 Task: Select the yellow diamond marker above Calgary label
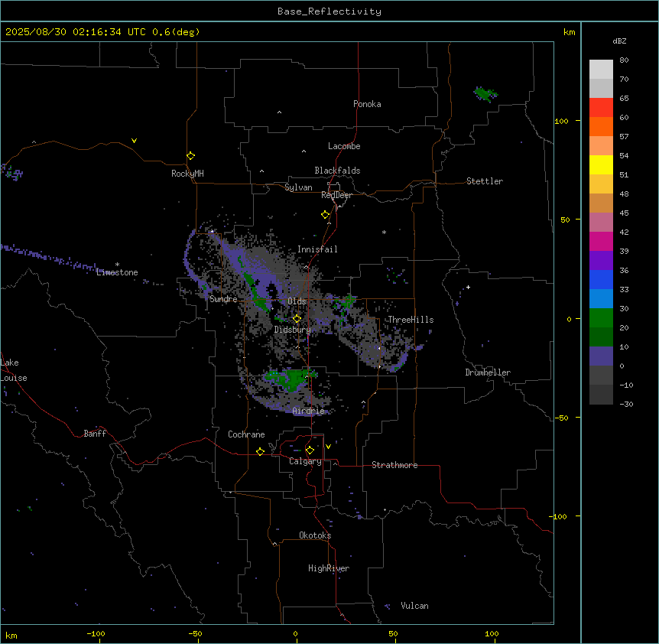[310, 450]
